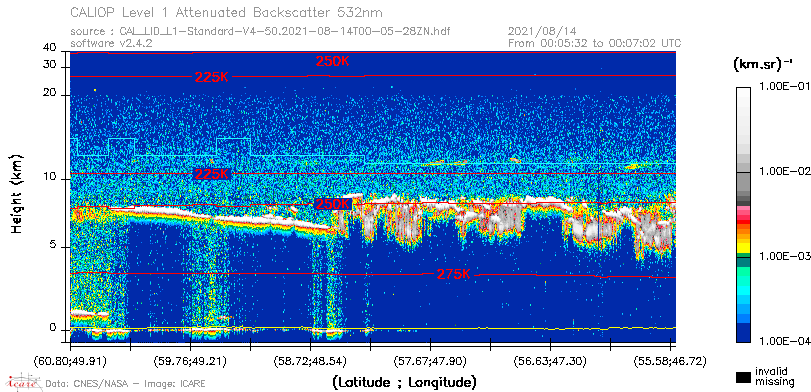Click the height axis tick label 0
Viewport: 811px width, 392px height.
pyautogui.click(x=53, y=327)
